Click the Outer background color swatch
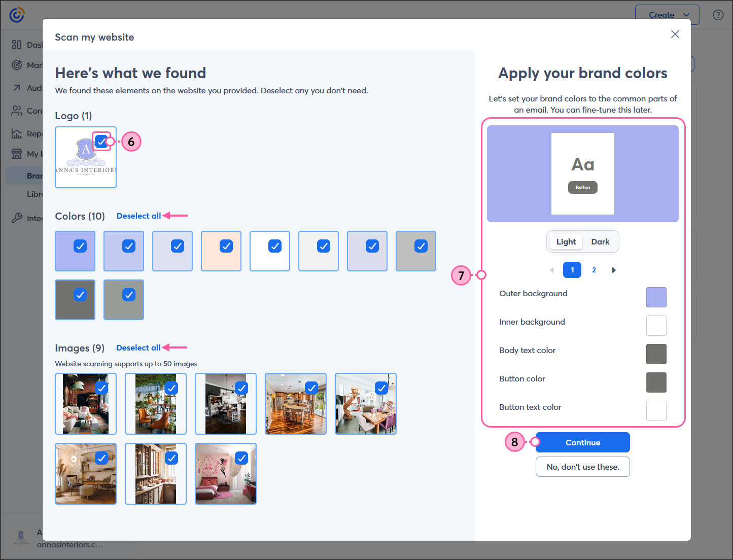The image size is (733, 560). [656, 297]
